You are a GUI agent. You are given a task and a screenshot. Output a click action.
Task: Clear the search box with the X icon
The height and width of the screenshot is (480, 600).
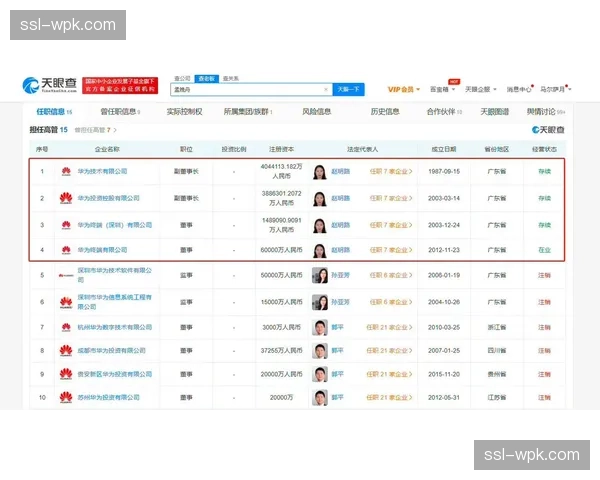326,90
